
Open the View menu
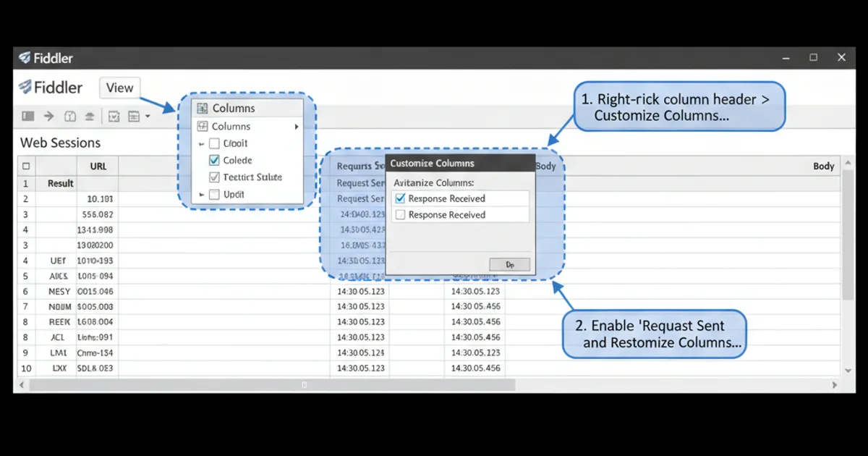pyautogui.click(x=119, y=88)
